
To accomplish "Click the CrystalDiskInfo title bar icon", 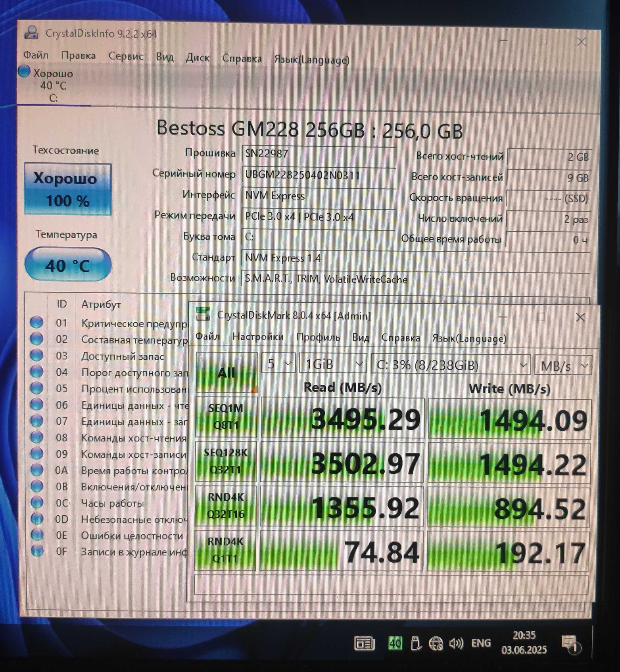I will tap(32, 33).
